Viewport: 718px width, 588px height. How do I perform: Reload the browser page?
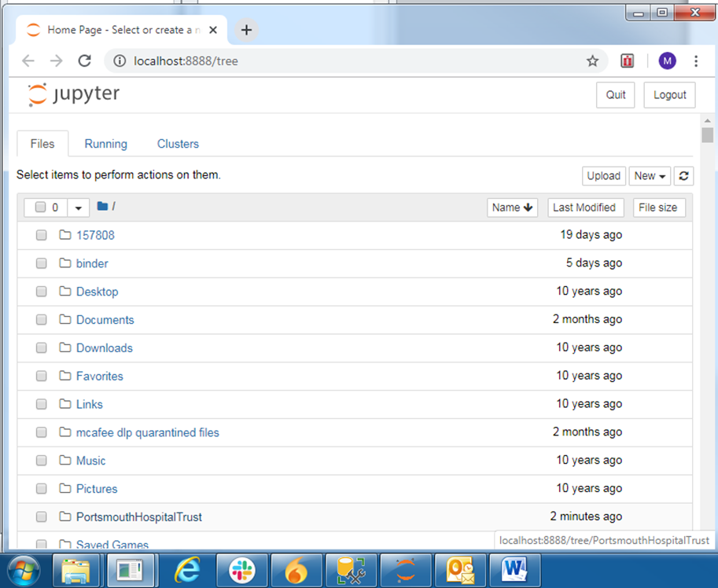(85, 61)
